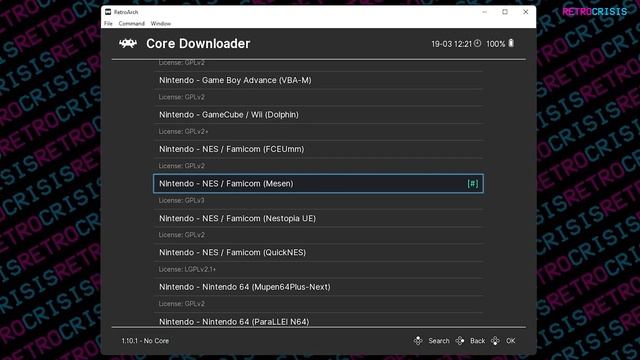The image size is (640, 360).
Task: Close the RetroArch window
Action: coord(526,12)
